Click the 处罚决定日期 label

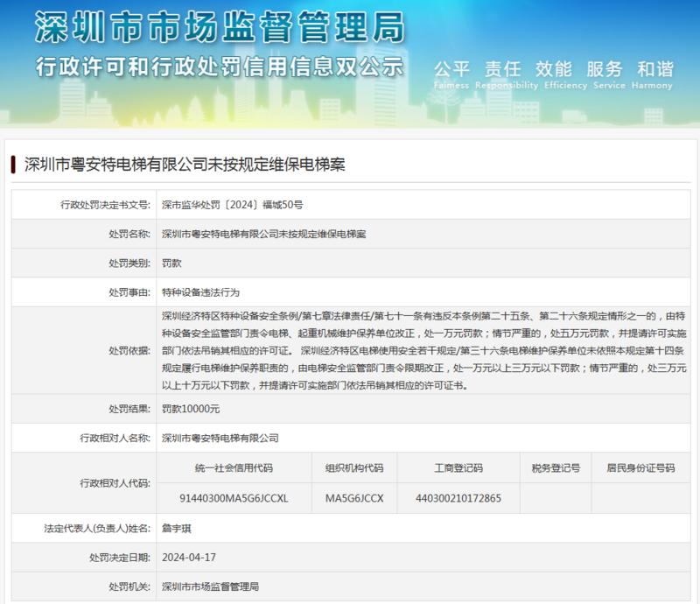point(120,558)
